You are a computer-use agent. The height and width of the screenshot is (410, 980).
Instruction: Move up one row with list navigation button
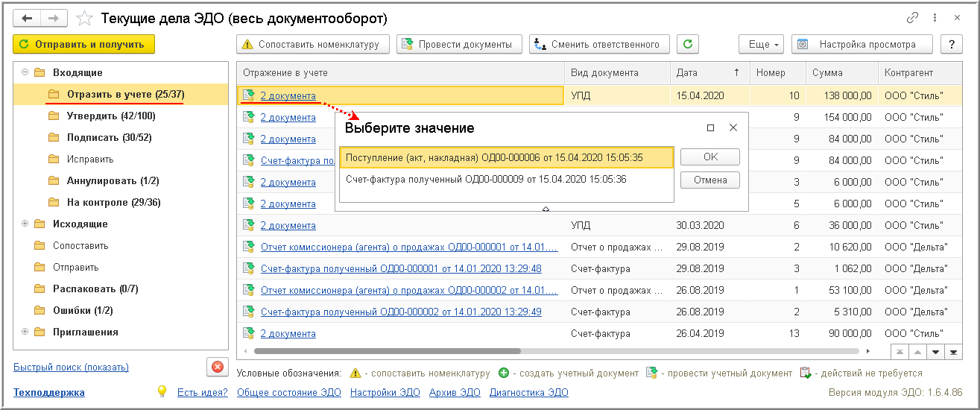coord(917,351)
